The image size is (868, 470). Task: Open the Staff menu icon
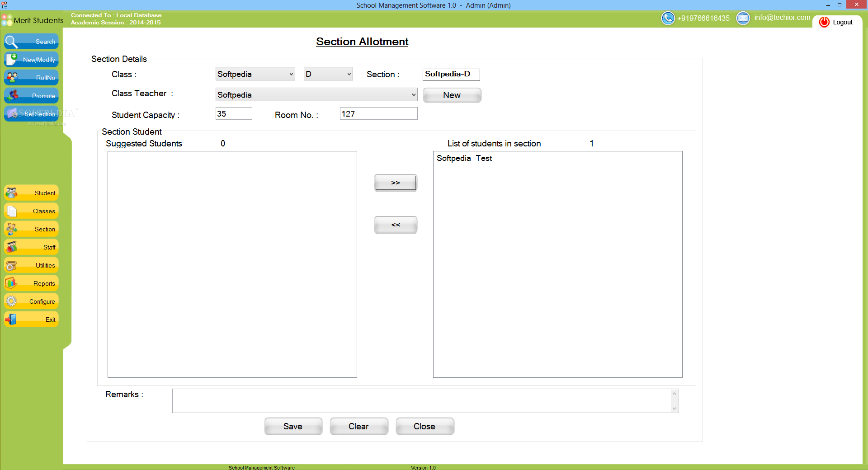(12, 247)
